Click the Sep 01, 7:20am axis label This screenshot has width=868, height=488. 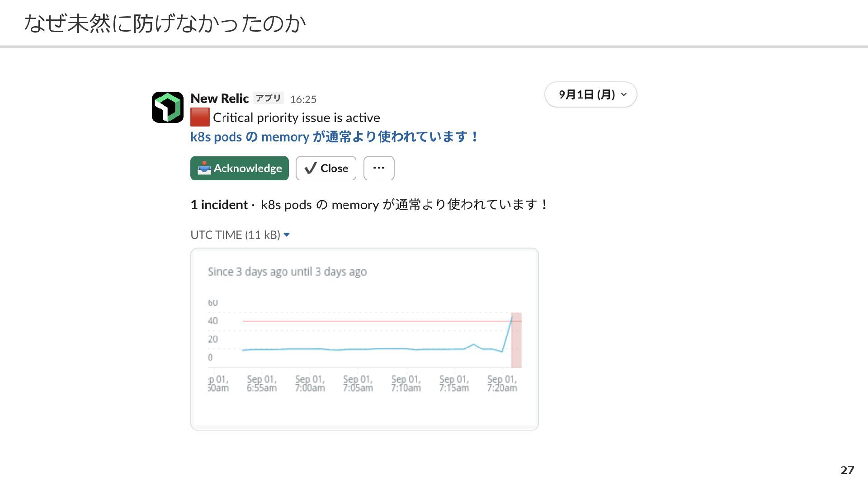(502, 384)
